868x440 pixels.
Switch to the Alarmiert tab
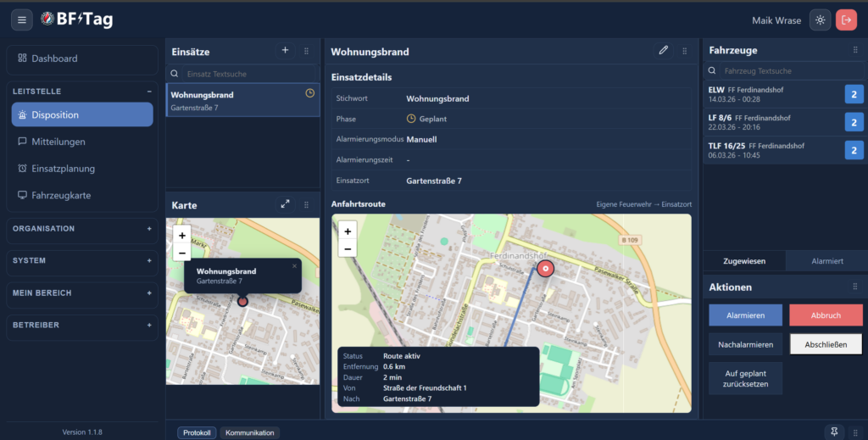click(826, 261)
